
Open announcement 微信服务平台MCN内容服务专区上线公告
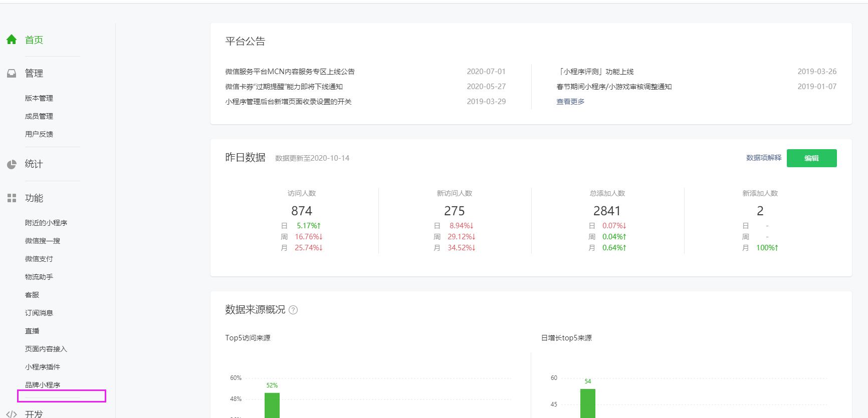[x=290, y=72]
